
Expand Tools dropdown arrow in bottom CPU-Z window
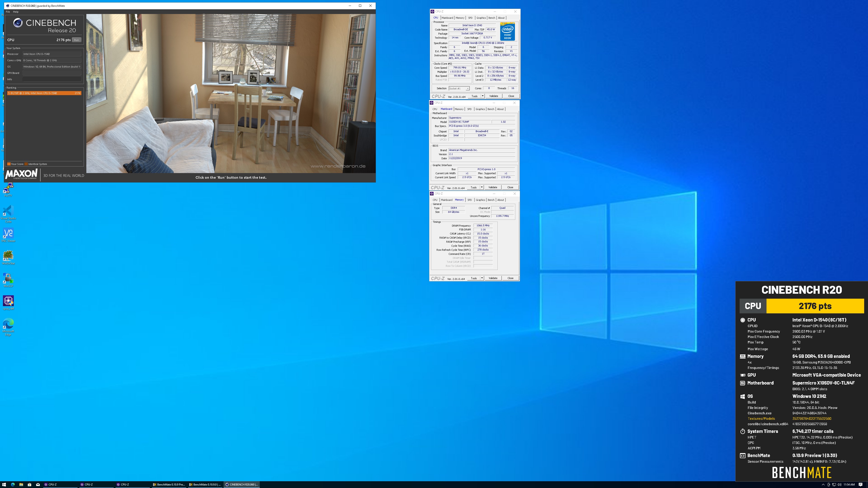coord(482,279)
